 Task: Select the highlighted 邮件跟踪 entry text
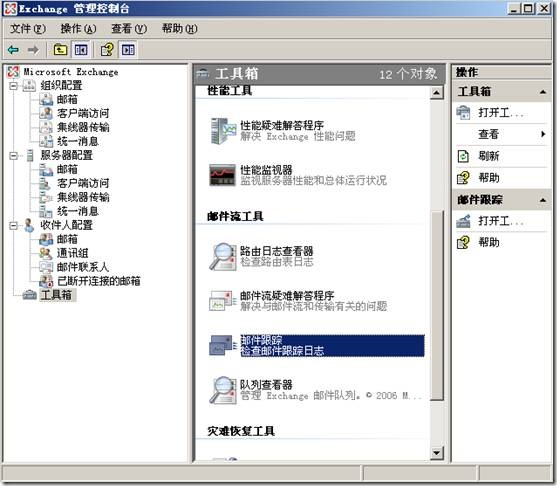pyautogui.click(x=332, y=345)
